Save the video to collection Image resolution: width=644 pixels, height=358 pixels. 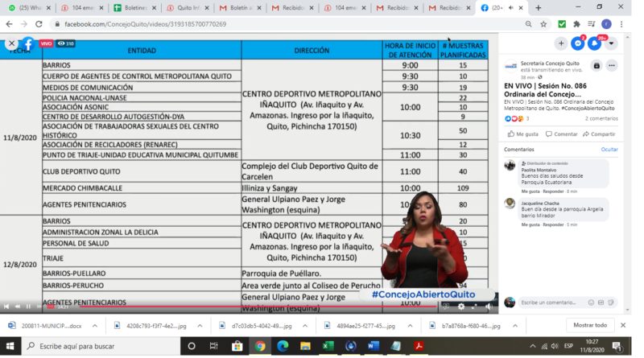tap(597, 65)
